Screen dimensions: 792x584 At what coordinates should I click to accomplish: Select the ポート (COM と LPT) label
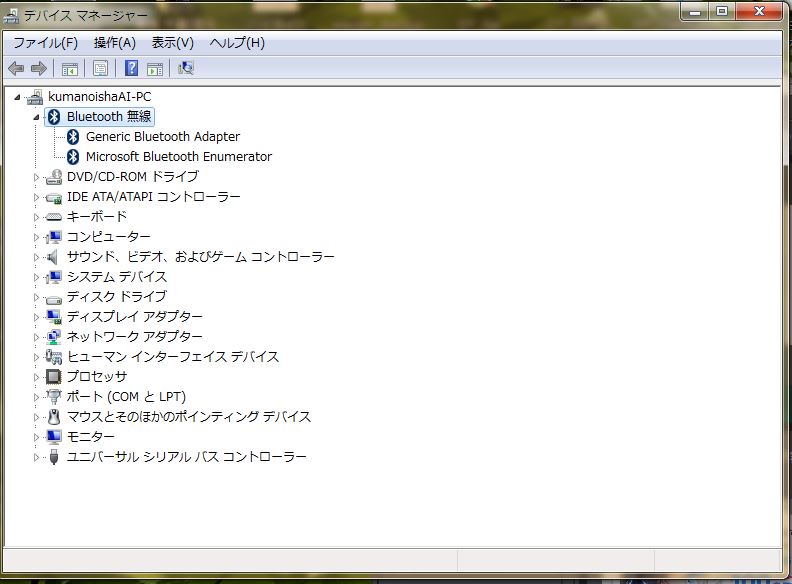[126, 397]
